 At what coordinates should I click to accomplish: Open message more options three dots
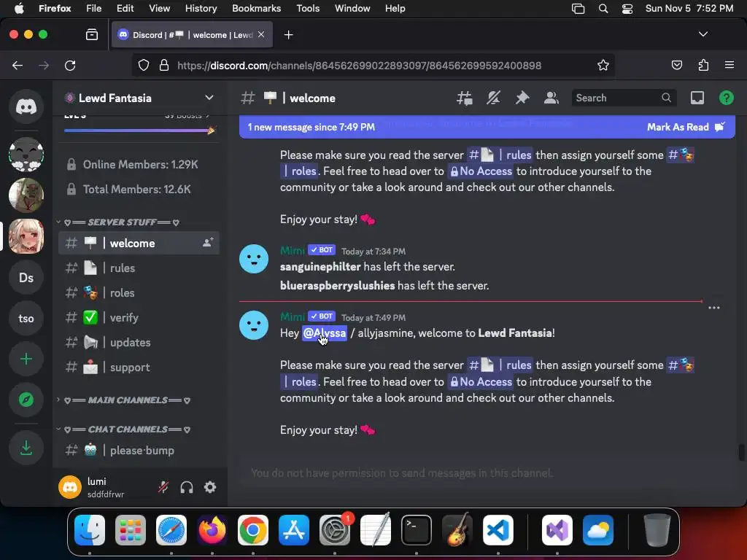[713, 308]
